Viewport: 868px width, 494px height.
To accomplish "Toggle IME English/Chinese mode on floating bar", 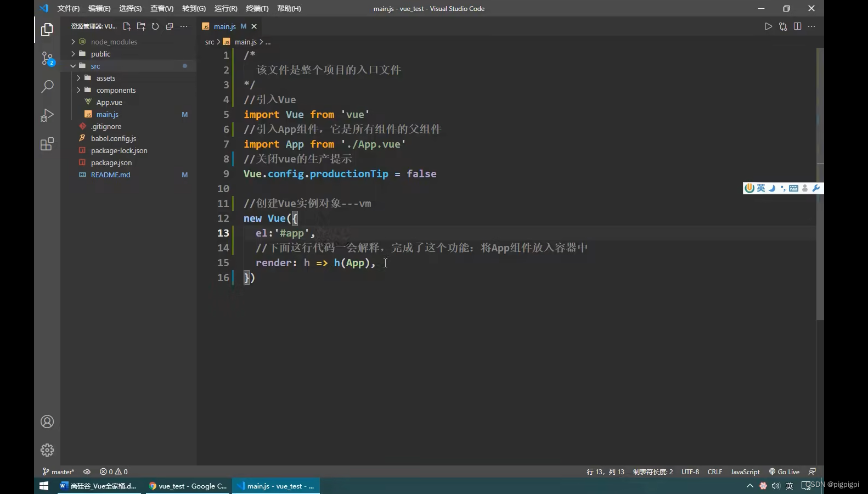I will pos(761,188).
